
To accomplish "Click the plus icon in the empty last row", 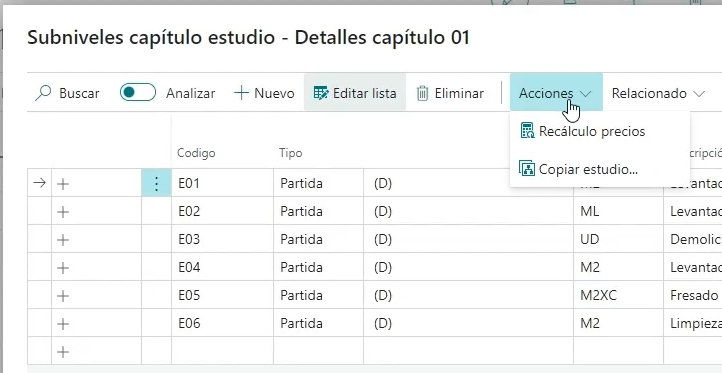I will (x=63, y=352).
